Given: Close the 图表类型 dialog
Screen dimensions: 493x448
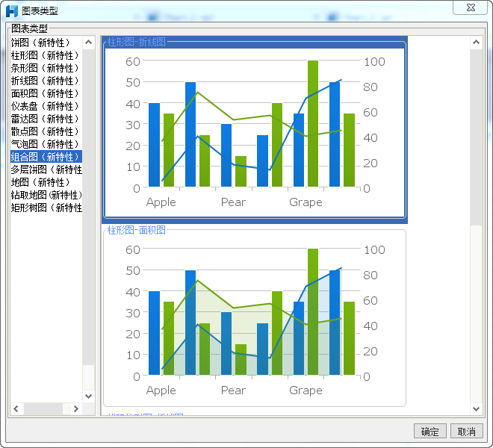Looking at the screenshot, I should tap(471, 7).
